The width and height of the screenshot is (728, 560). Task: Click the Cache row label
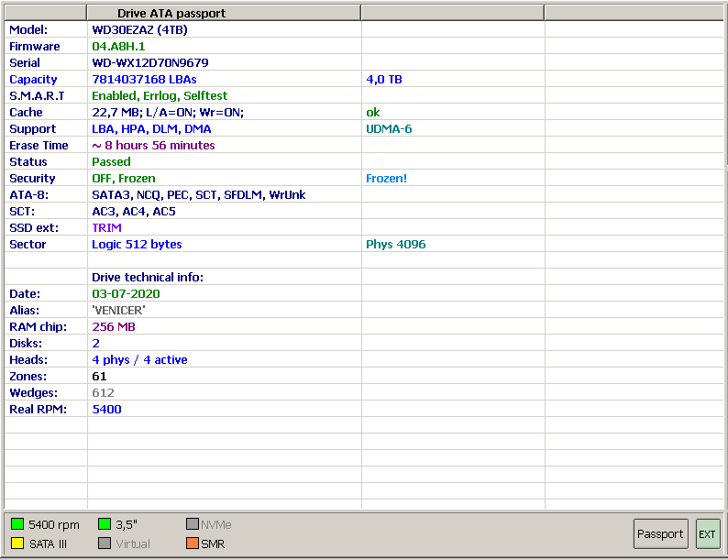pos(26,113)
